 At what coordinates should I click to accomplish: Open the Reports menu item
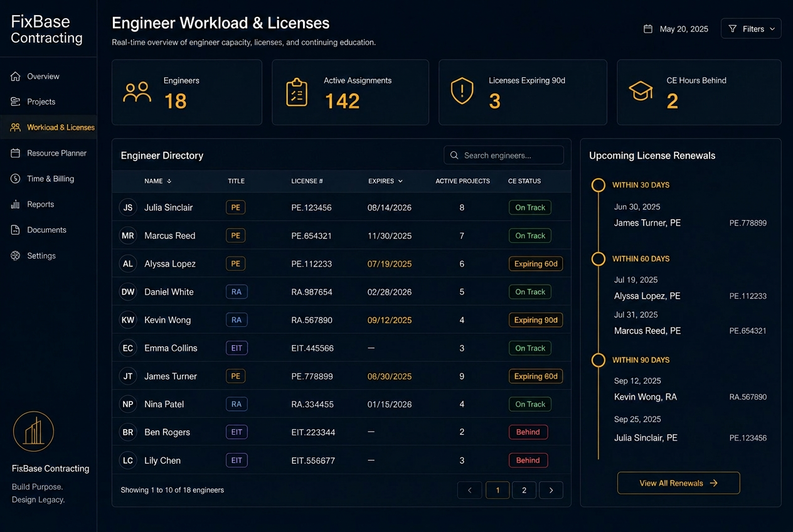coord(48,205)
